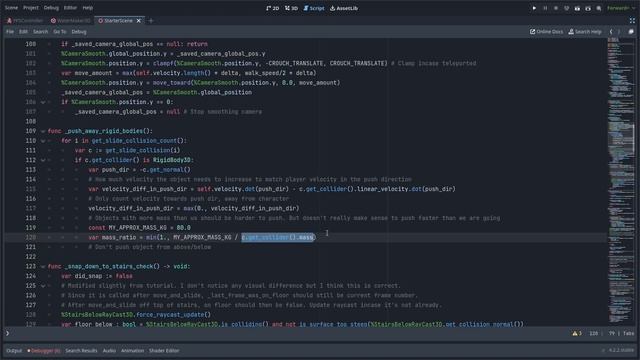Open Online Docs

tap(547, 31)
